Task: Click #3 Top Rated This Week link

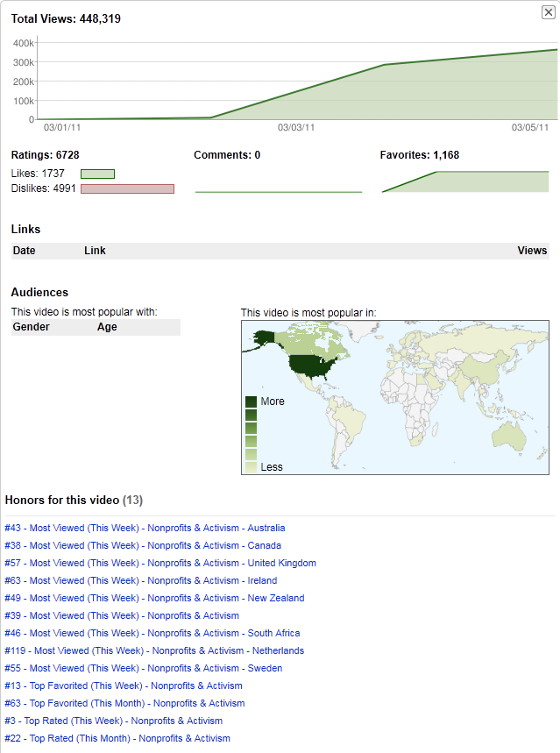Action: (x=113, y=721)
